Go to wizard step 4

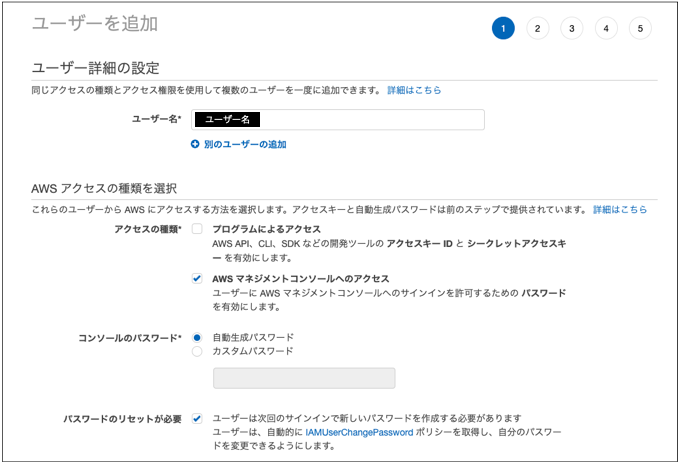point(606,28)
